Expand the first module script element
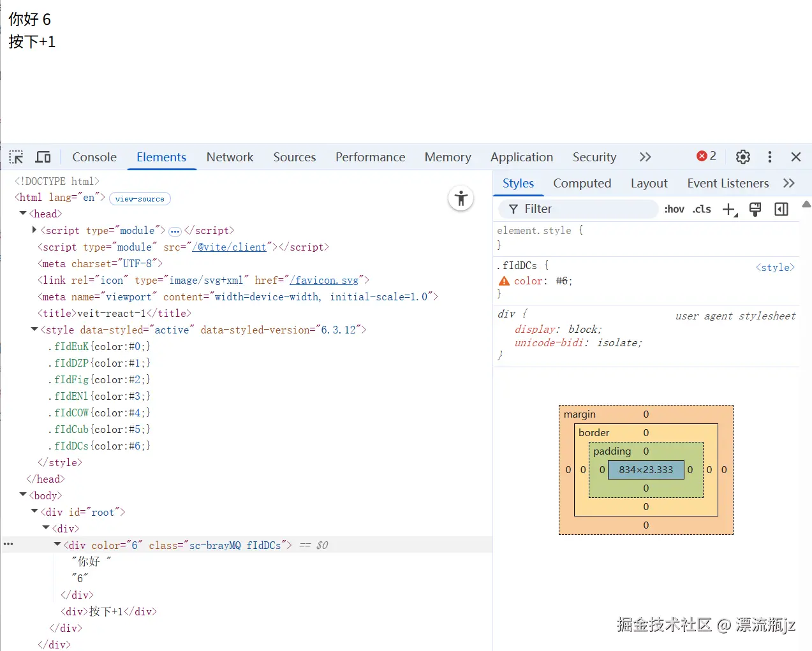Image resolution: width=812 pixels, height=651 pixels. [x=34, y=230]
